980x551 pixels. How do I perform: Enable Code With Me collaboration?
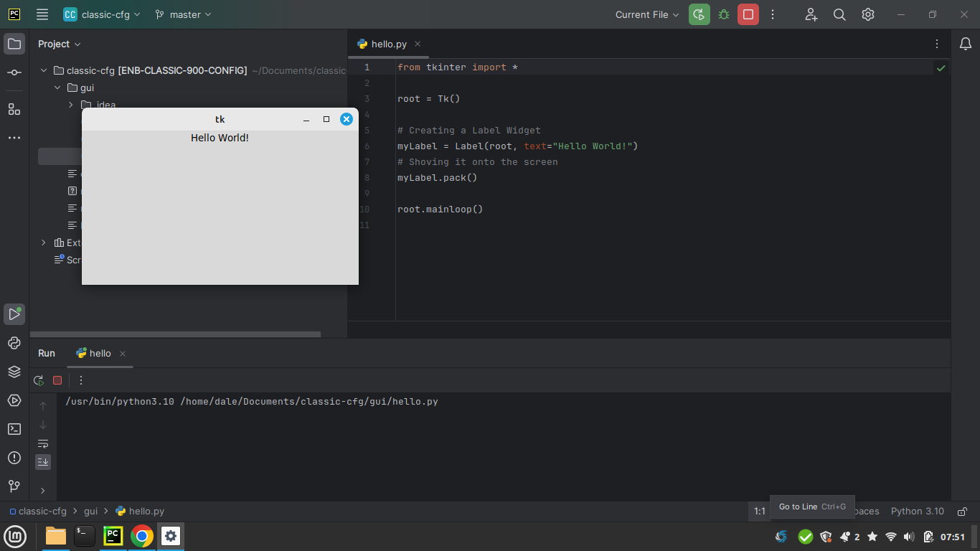[811, 14]
